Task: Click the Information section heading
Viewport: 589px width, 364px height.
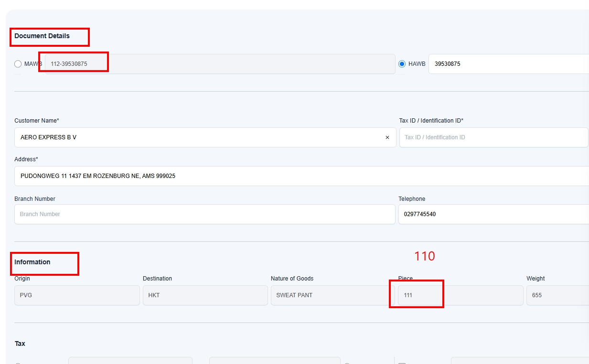Action: [32, 262]
